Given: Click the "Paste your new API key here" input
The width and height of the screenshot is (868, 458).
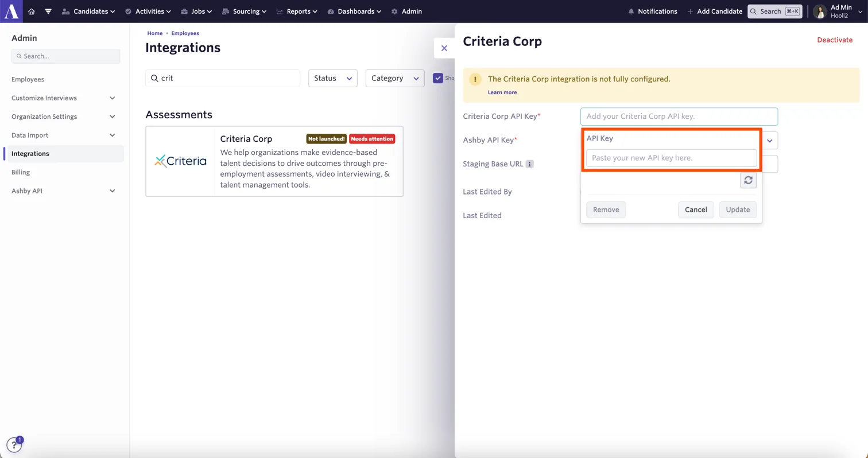Looking at the screenshot, I should tap(672, 158).
